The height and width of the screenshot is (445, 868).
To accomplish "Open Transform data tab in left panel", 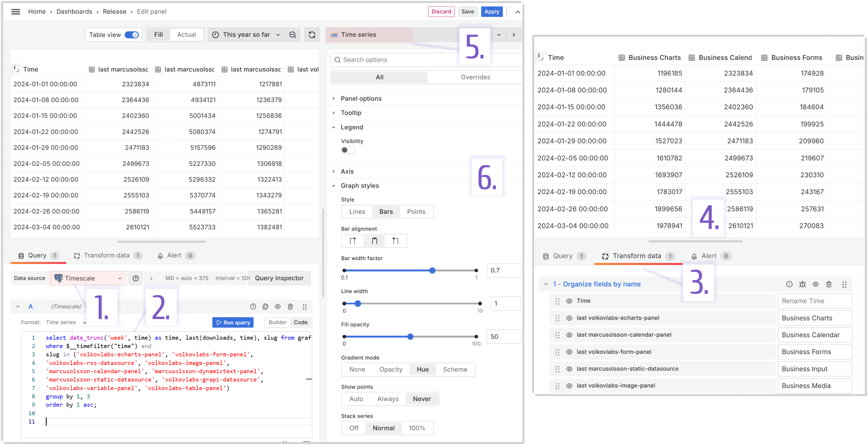I will (x=108, y=256).
